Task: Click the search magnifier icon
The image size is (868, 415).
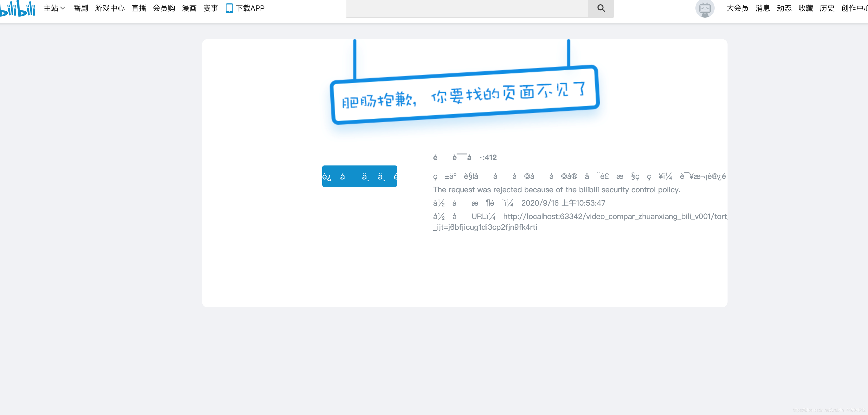Action: [601, 8]
